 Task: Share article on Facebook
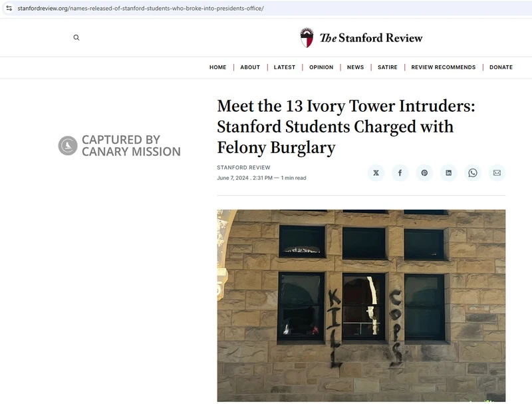pos(400,173)
